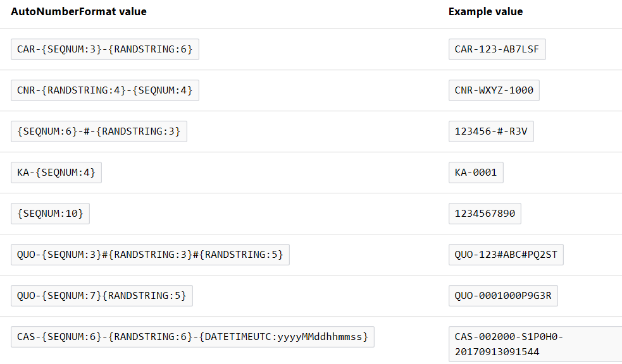Select the QUO-{SEQNUM:7}{RANDSTRING:5} format code
The image size is (622, 364).
(x=102, y=296)
